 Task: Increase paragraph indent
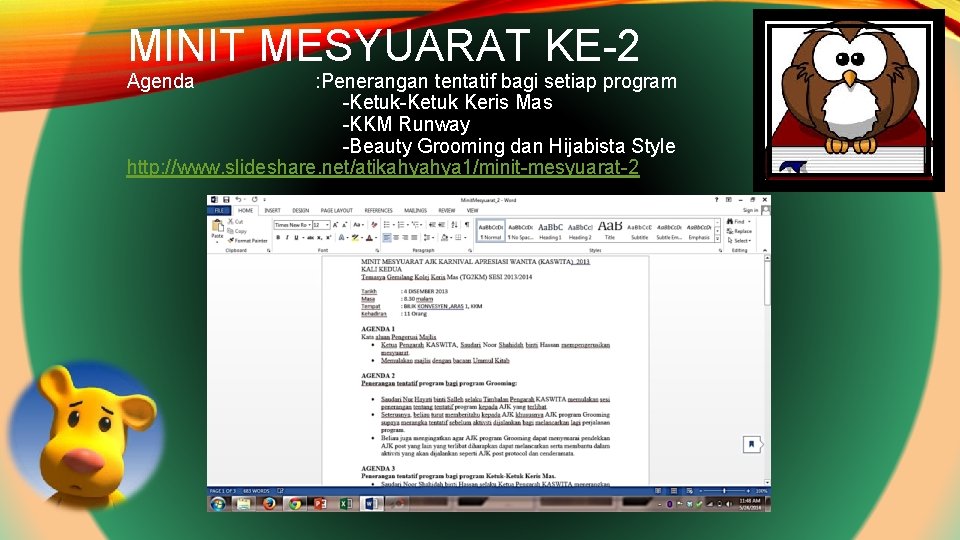coord(441,225)
